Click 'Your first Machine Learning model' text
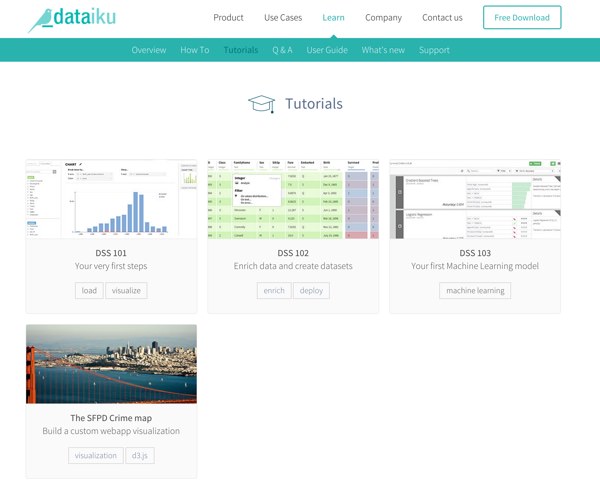The image size is (600, 490). pos(475,266)
